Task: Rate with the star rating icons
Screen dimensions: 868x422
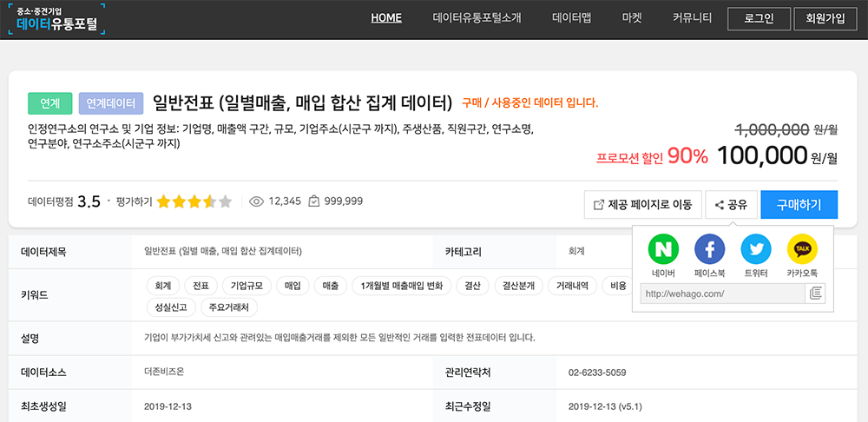Action: pyautogui.click(x=194, y=202)
